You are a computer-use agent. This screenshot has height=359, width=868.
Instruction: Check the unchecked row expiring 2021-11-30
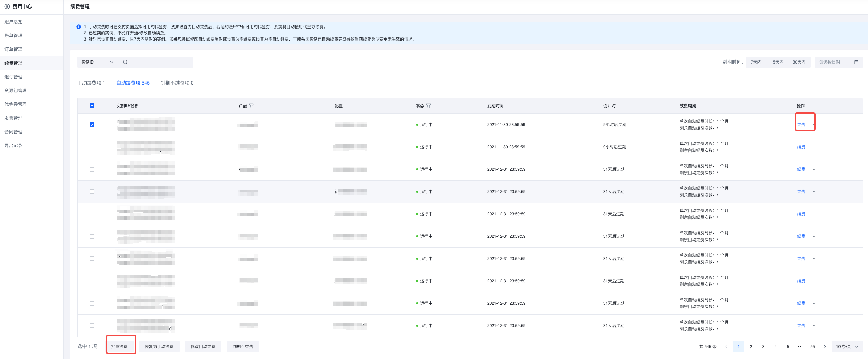92,147
